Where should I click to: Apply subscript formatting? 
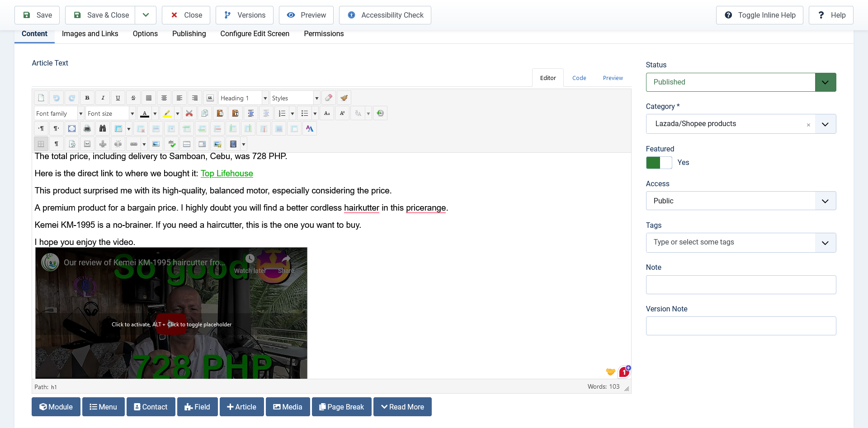click(x=327, y=113)
